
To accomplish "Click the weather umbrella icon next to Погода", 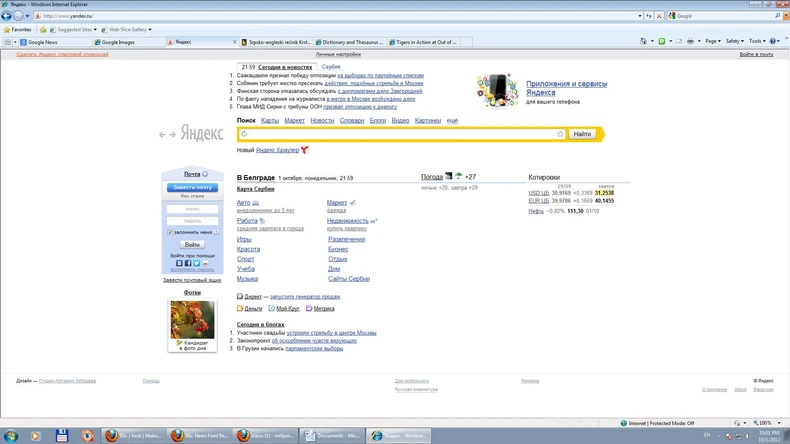I will (x=449, y=176).
